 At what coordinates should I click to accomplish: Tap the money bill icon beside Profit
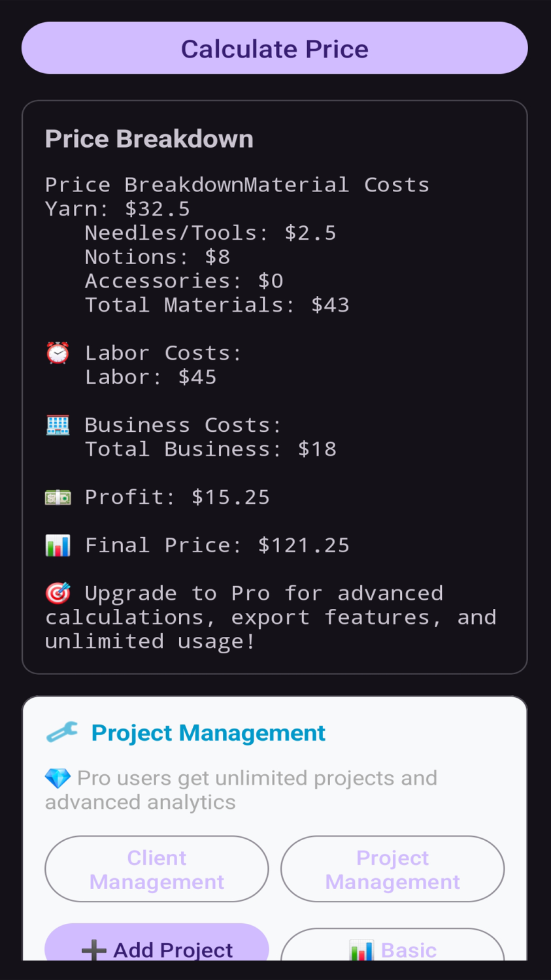(x=58, y=498)
